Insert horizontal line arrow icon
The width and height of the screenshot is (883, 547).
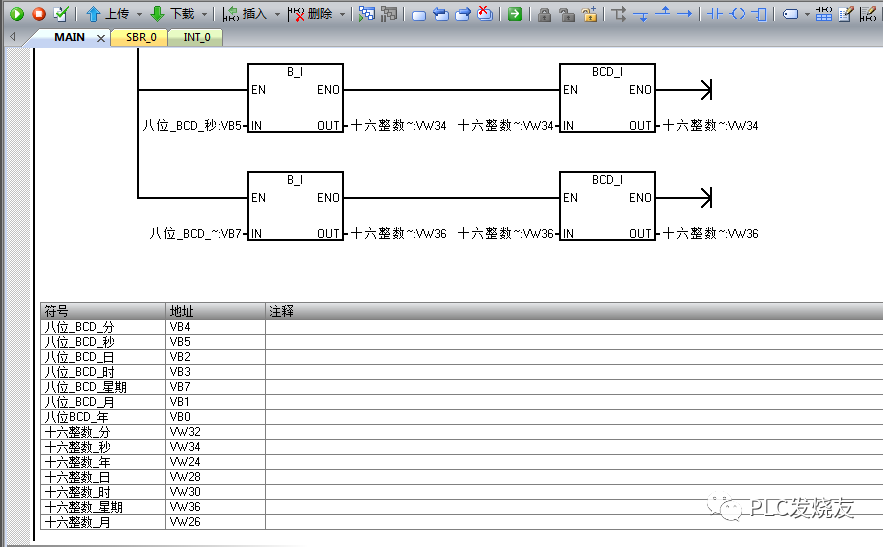(684, 14)
